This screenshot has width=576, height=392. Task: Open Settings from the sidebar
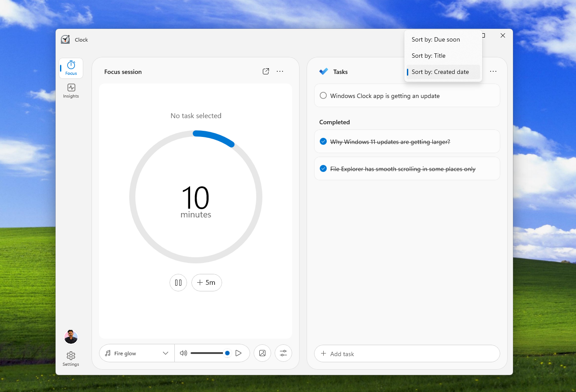[x=71, y=359]
